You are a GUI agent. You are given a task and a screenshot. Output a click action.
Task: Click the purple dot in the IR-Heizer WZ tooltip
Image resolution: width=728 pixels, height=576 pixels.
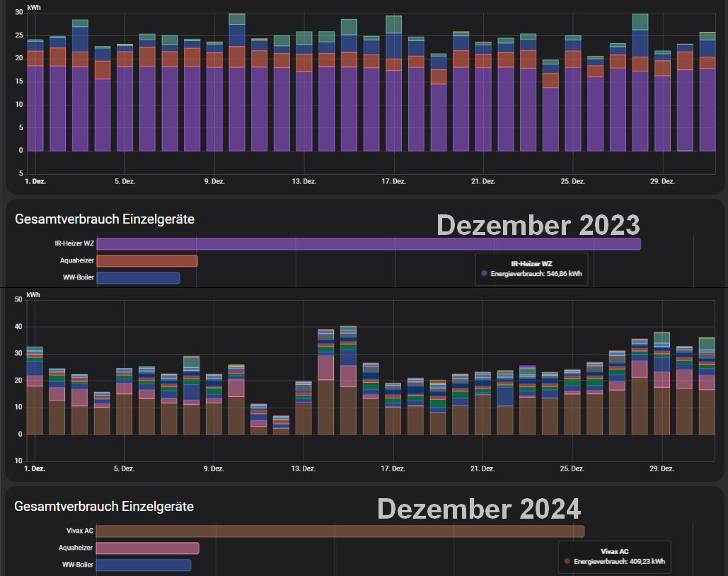coord(484,272)
